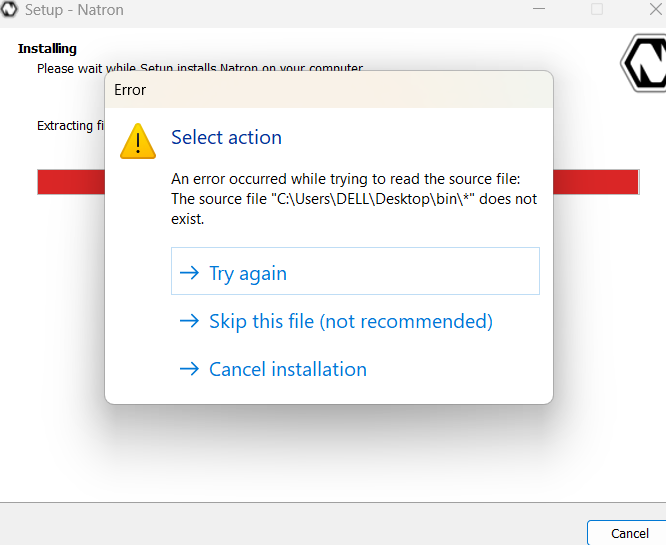Click the 'Installing' heading text

(x=47, y=49)
